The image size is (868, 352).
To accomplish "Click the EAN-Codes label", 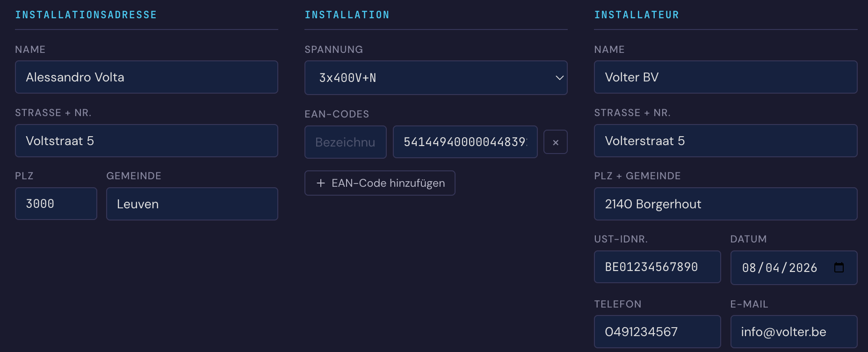I will tap(337, 114).
